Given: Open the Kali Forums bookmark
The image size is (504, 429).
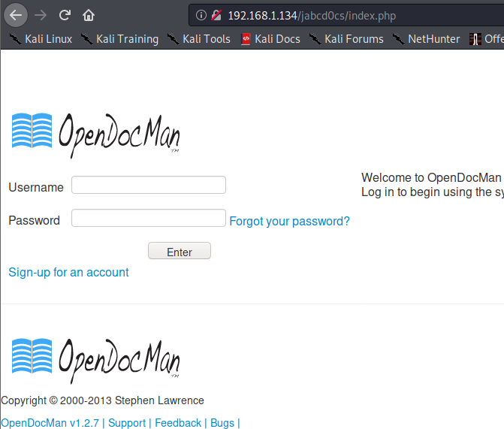Looking at the screenshot, I should (346, 39).
